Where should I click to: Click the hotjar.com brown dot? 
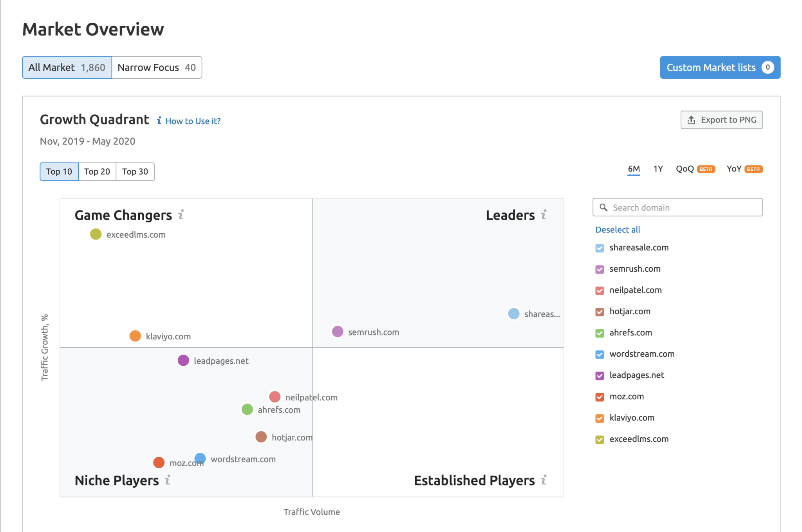(x=261, y=436)
